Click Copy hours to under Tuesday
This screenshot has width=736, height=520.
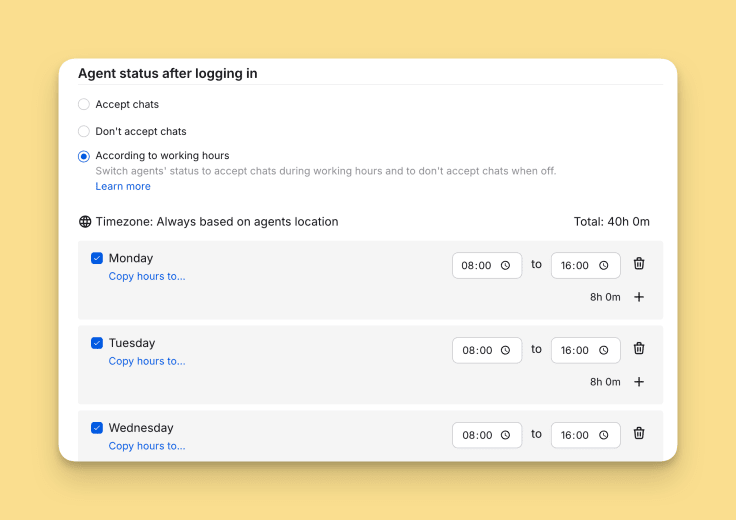[147, 362]
